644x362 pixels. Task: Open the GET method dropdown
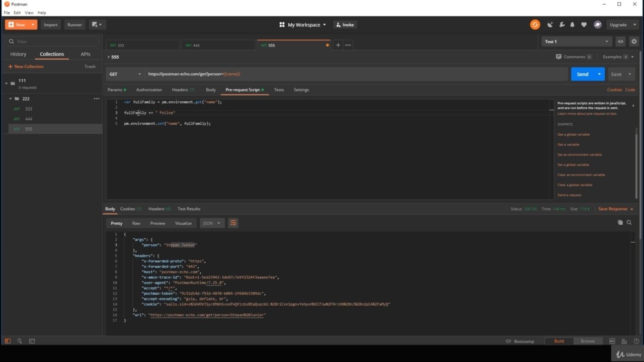(125, 74)
